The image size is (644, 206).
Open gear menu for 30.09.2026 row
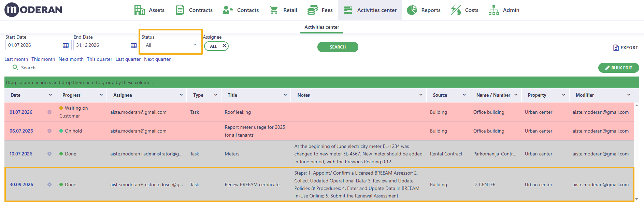49,184
